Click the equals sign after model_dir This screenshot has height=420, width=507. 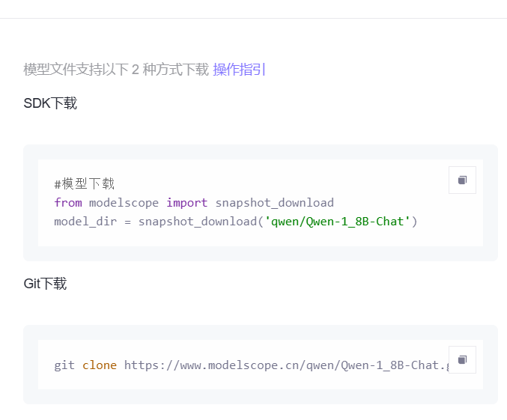(127, 222)
